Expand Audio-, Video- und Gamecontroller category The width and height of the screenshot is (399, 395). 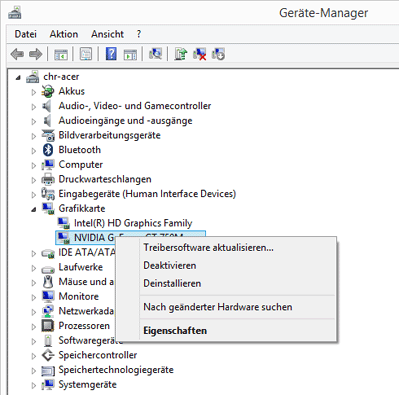click(33, 107)
